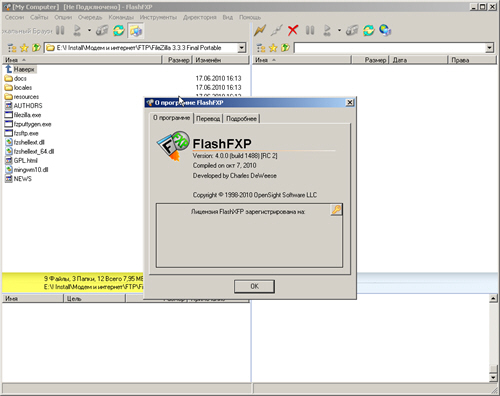Click the red X abort icon
Viewport: 500px width, 396px height.
tap(293, 31)
